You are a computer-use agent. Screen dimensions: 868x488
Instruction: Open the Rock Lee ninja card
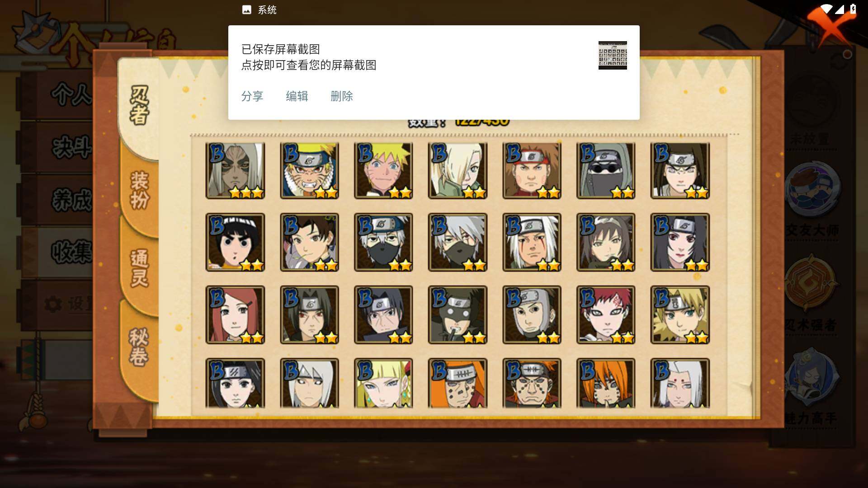click(x=235, y=242)
